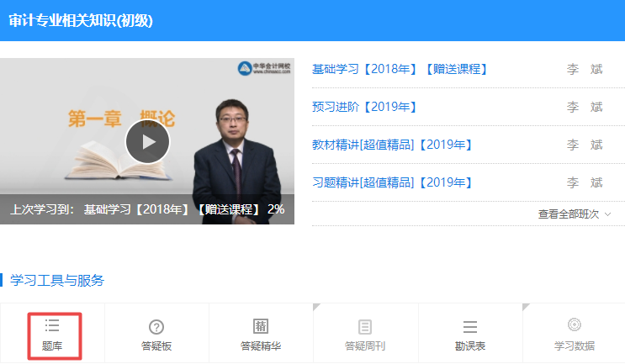
Task: Open the 题库 question bank tool
Action: (x=52, y=334)
